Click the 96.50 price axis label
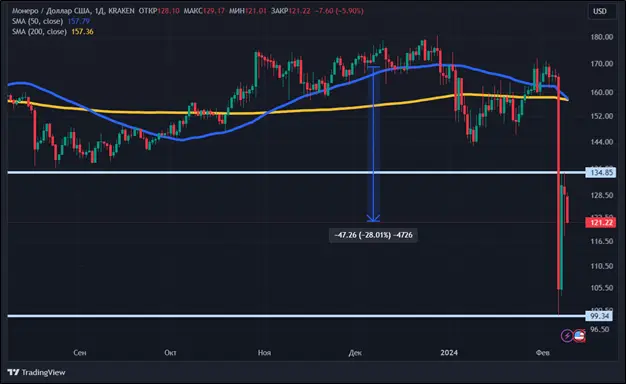 pyautogui.click(x=600, y=329)
